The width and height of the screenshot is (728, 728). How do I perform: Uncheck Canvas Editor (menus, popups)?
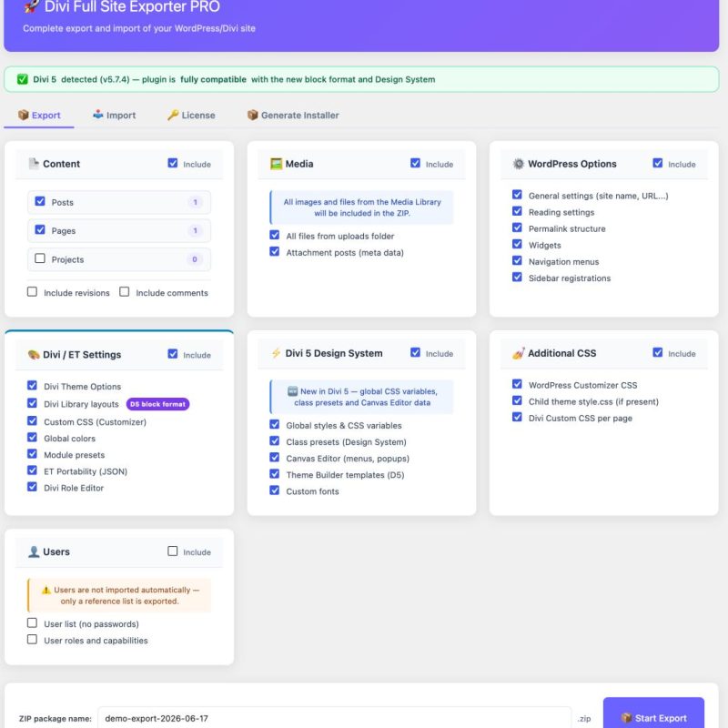point(275,458)
